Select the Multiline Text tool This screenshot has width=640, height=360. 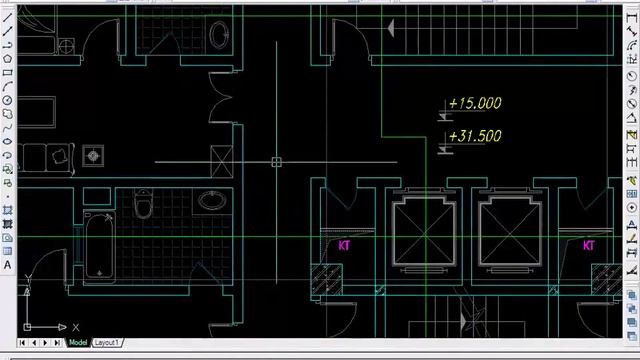[x=7, y=265]
